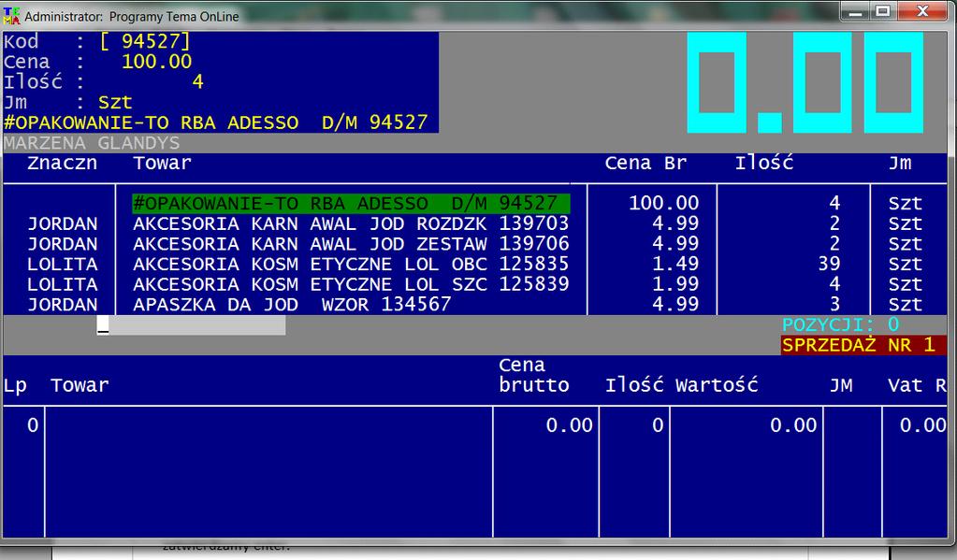The width and height of the screenshot is (957, 560).
Task: Click the Vat column header
Action: click(906, 385)
